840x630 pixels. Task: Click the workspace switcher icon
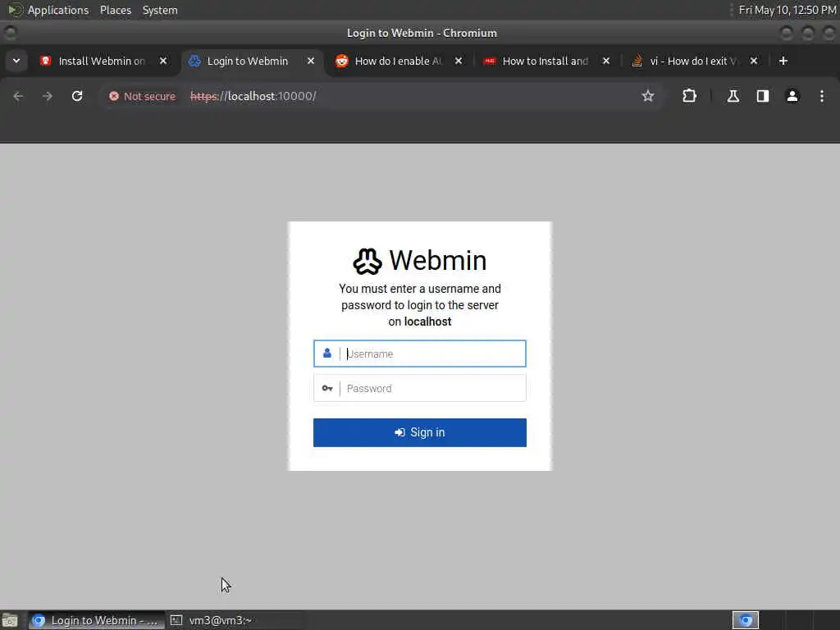(x=746, y=620)
